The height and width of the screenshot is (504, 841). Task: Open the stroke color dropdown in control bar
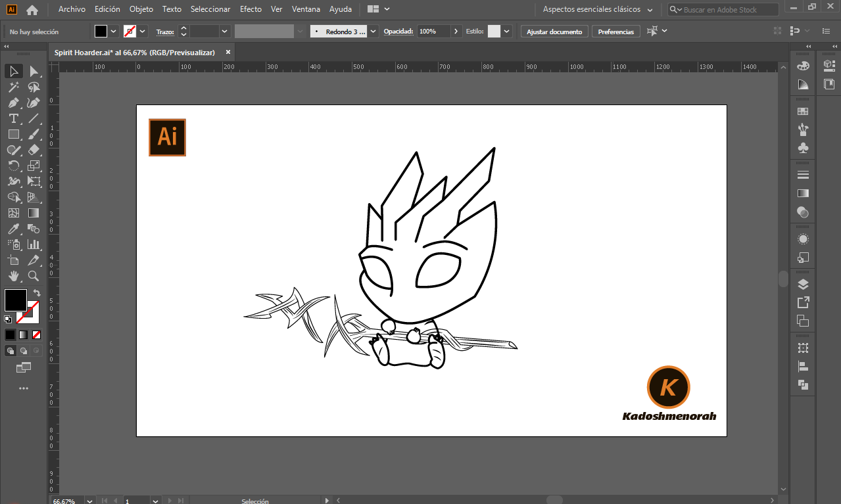[143, 32]
